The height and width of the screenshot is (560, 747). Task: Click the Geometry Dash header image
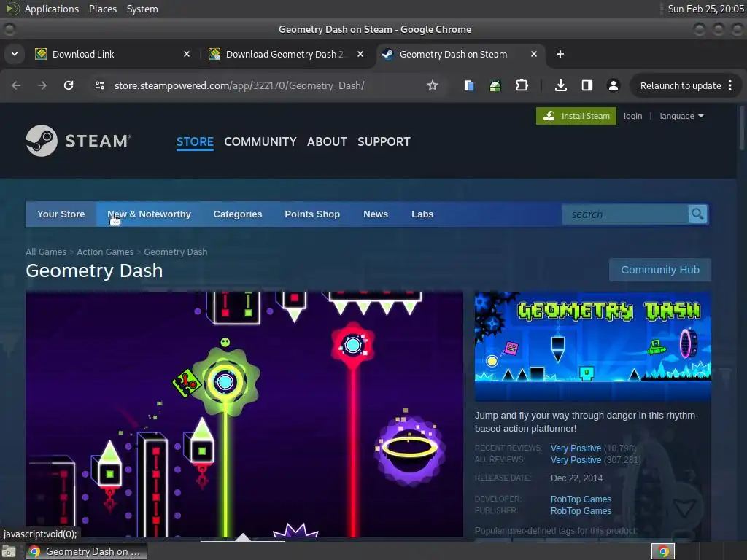(x=592, y=346)
